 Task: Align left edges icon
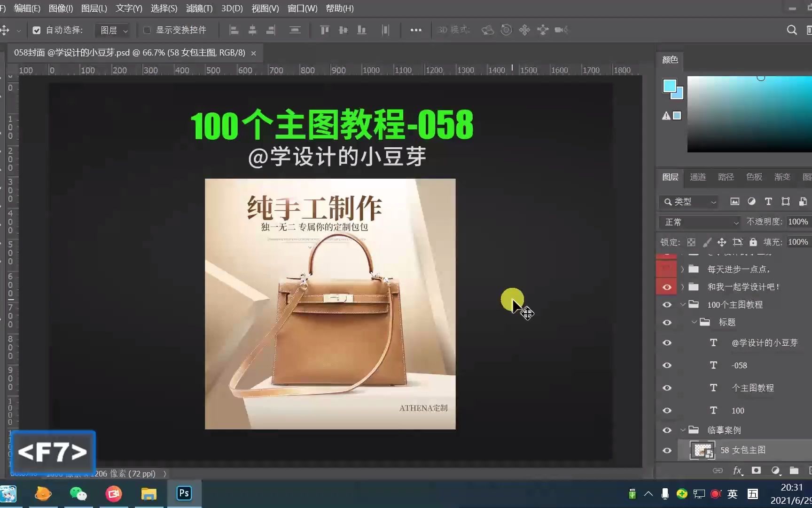234,30
